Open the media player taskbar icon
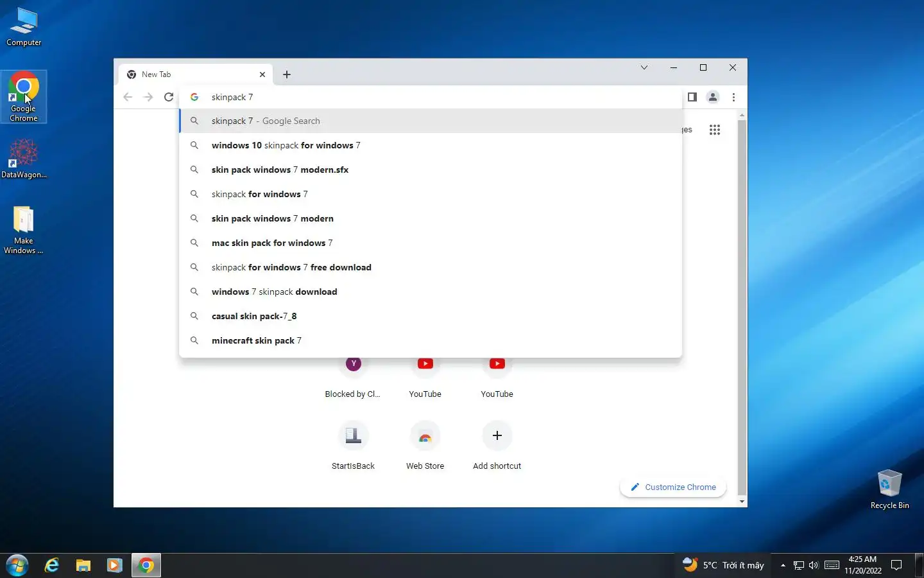Viewport: 924px width, 578px height. [114, 565]
